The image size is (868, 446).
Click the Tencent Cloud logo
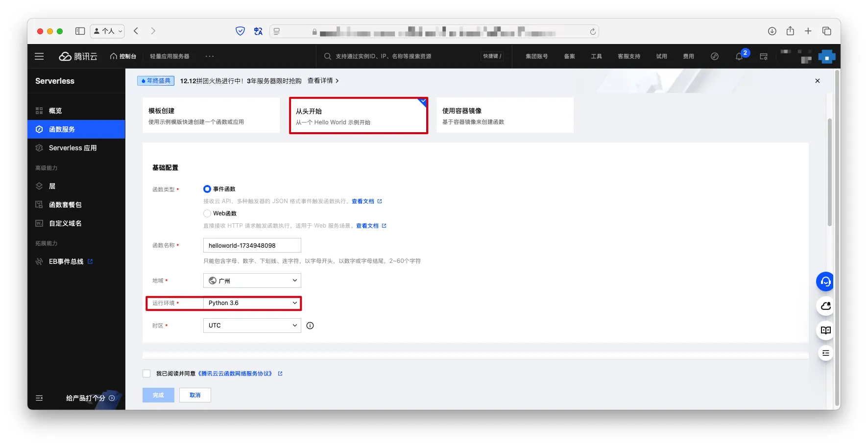[78, 56]
